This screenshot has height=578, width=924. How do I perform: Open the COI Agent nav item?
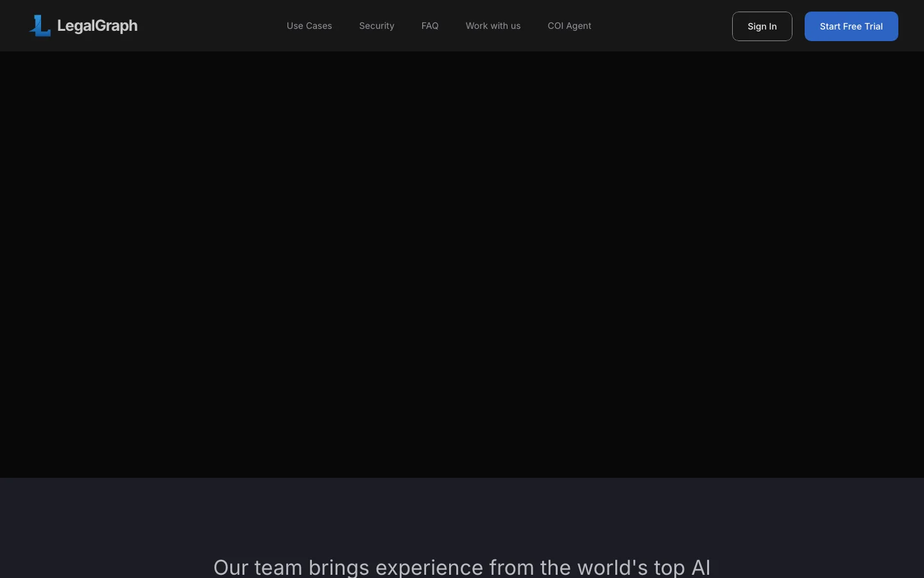tap(570, 26)
